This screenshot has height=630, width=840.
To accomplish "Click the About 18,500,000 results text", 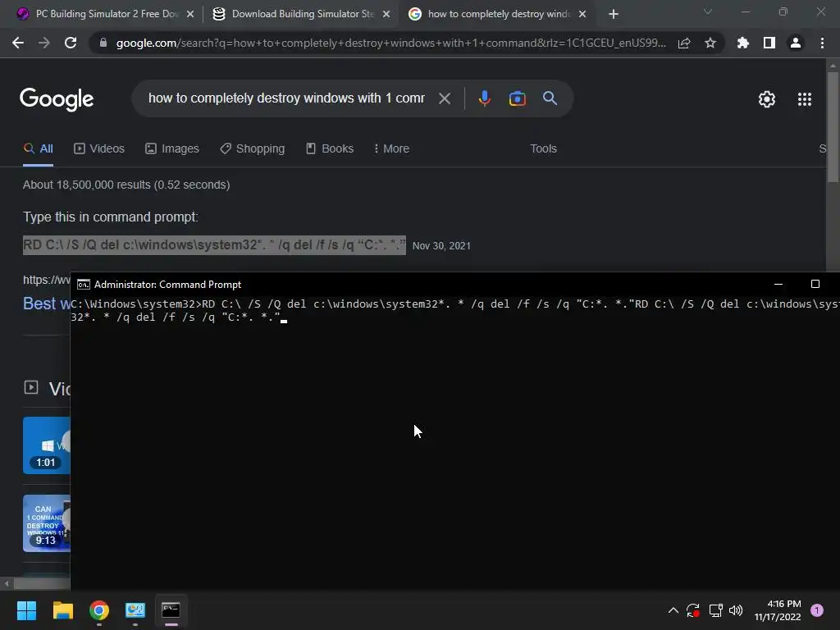I will [126, 185].
